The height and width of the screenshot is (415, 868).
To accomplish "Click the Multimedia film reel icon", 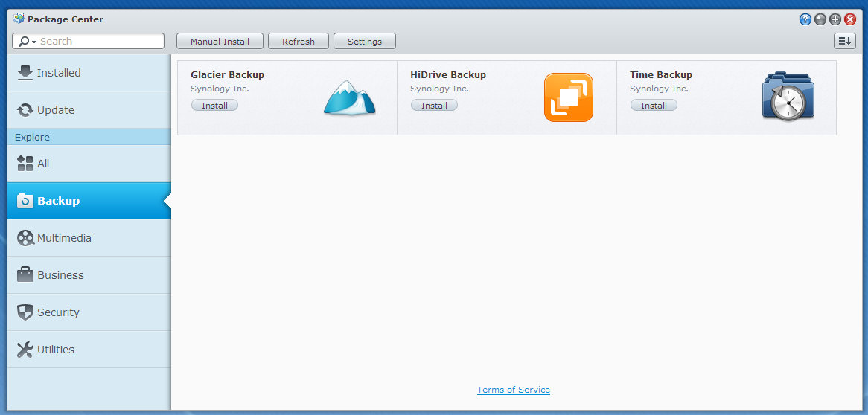I will point(25,238).
